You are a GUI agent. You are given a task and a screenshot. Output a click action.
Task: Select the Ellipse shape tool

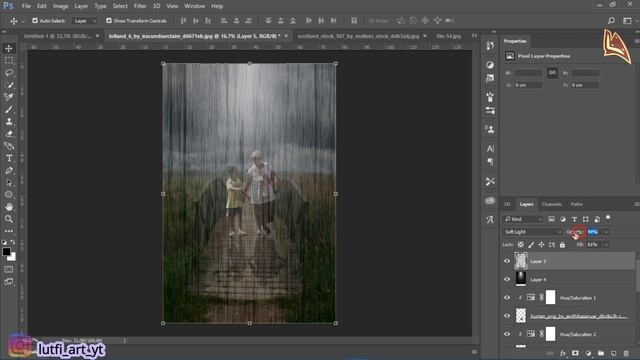(x=9, y=195)
